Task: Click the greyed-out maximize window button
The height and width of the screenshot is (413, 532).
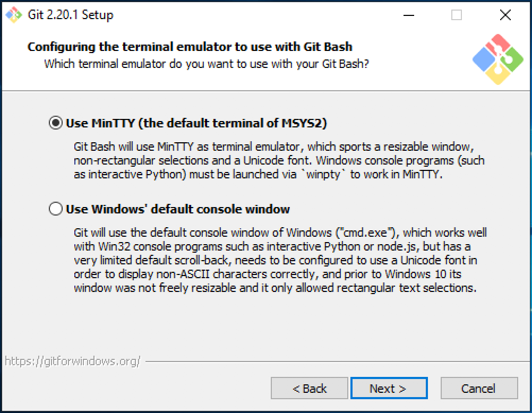Action: point(457,15)
